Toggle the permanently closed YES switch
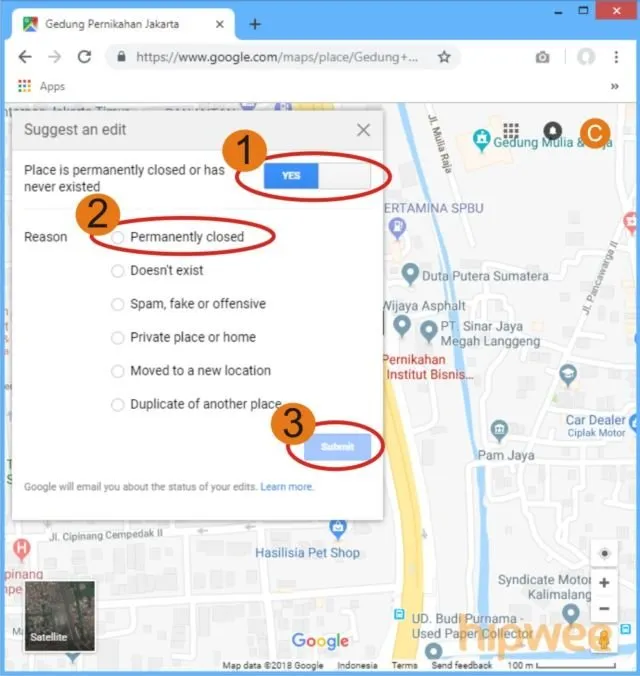 pyautogui.click(x=317, y=176)
